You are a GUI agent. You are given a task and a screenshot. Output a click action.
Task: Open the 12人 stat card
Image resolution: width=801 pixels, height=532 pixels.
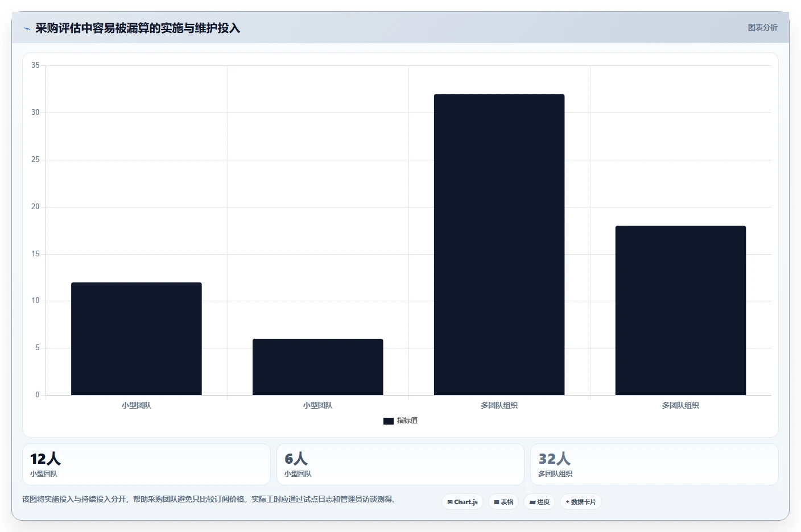tap(146, 464)
